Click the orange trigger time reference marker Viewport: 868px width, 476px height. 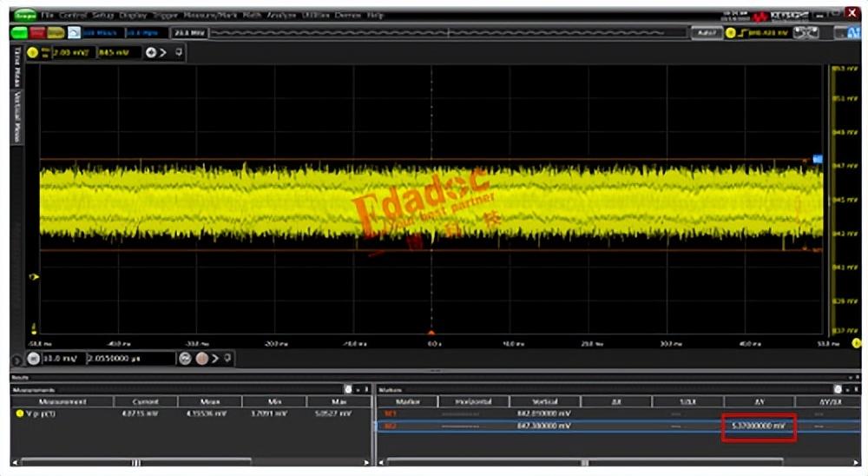tap(431, 333)
